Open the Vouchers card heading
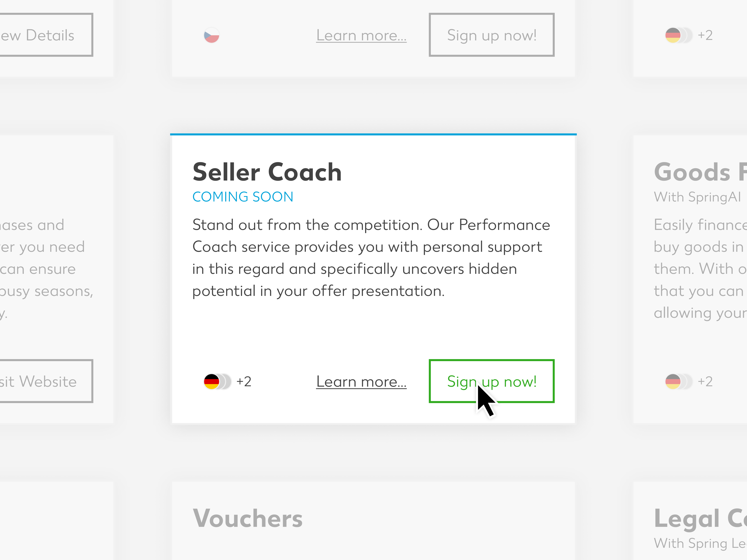 point(247,518)
